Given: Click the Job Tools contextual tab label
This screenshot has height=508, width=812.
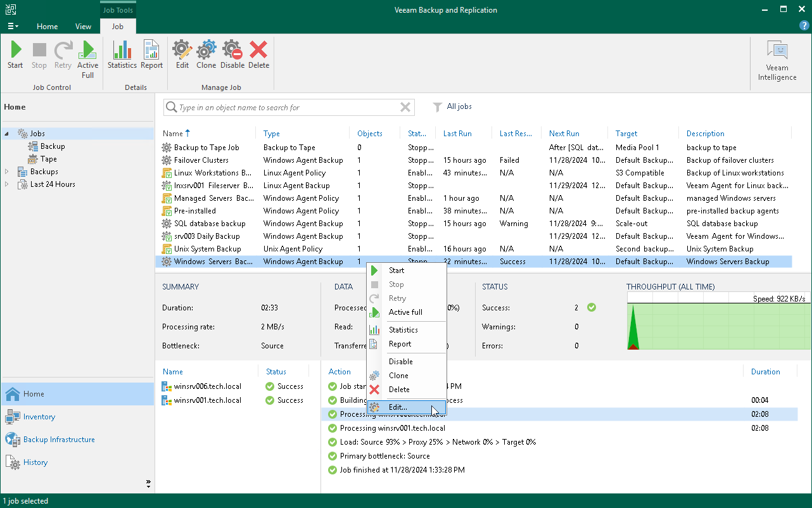Looking at the screenshot, I should tap(118, 10).
